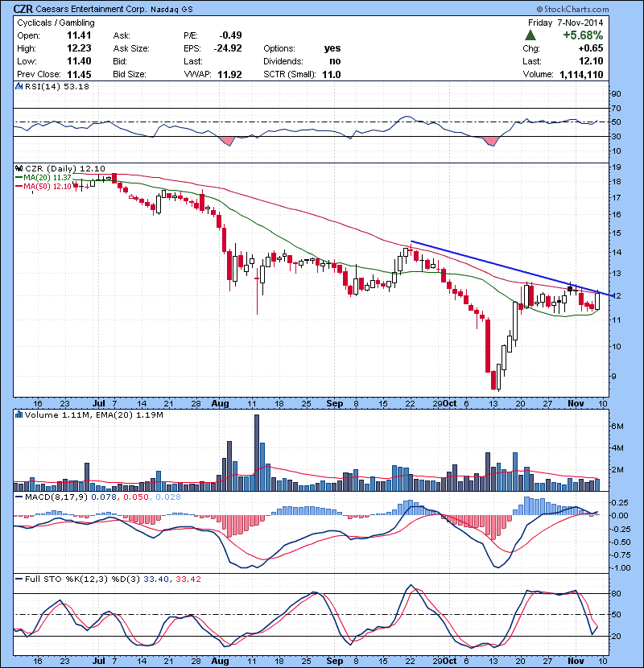Click the RSI(14) indicator icon
The width and height of the screenshot is (644, 668).
[19, 86]
